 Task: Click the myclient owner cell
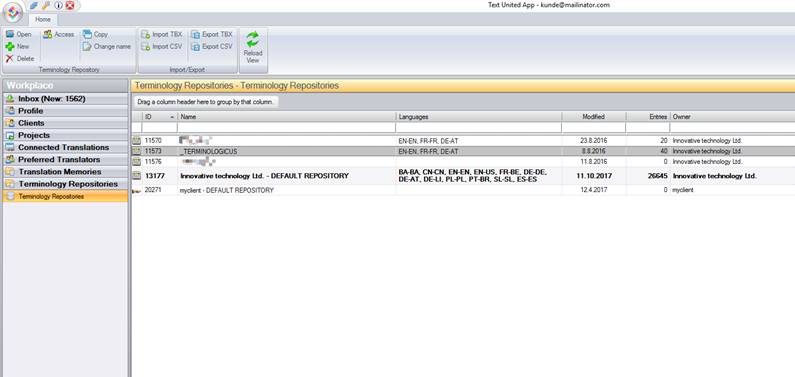(x=733, y=190)
